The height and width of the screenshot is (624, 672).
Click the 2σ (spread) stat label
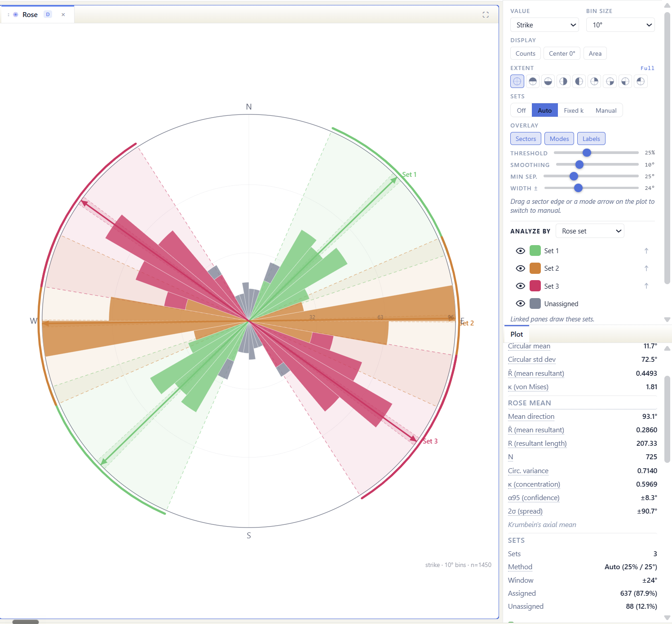pos(525,511)
